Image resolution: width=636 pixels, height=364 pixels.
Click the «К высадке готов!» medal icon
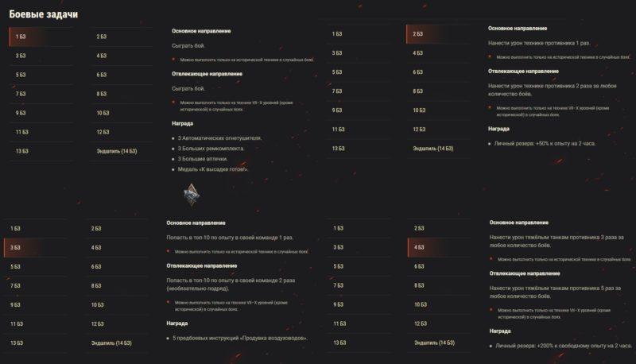point(191,194)
